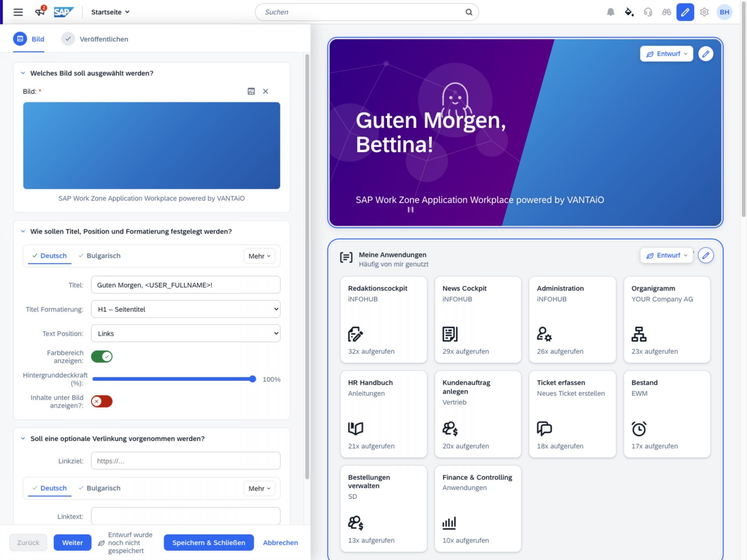Click the paint bucket theme icon
The image size is (747, 560).
(x=629, y=12)
